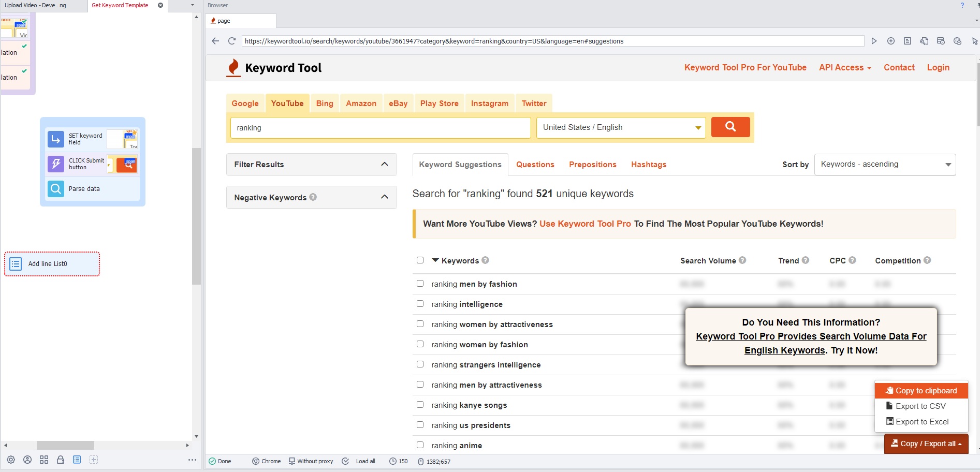Screen dimensions: 980x472
Task: Check 'ranking men by attractiveness' row
Action: coord(420,385)
